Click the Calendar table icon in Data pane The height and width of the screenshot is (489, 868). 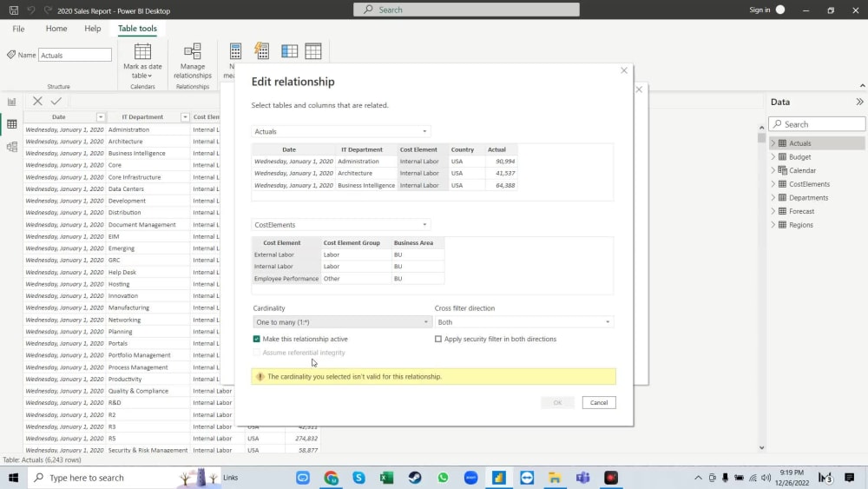pos(782,170)
